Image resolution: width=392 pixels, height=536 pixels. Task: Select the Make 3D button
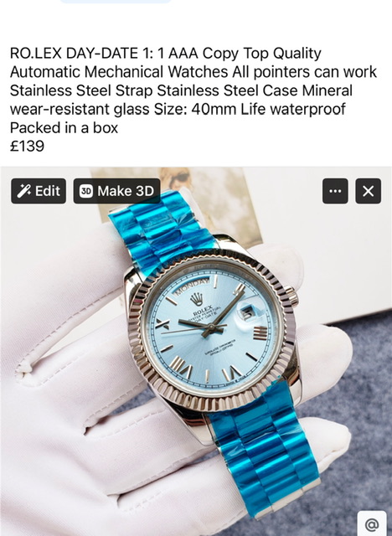tap(116, 191)
